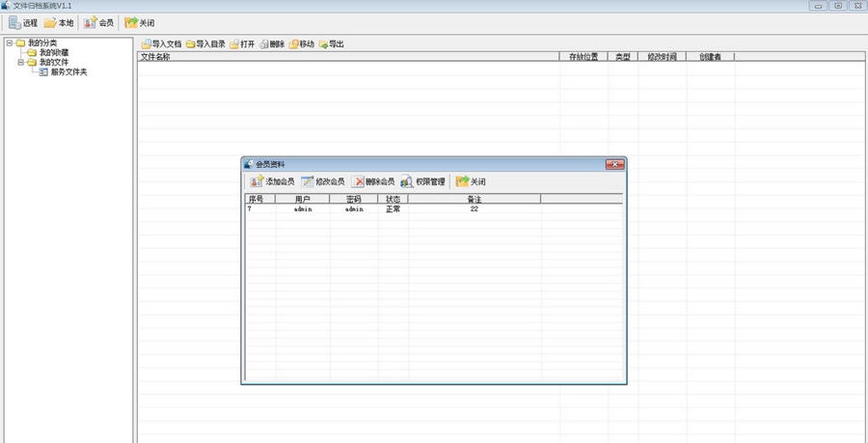Click 关闭 in the main toolbar

tap(140, 23)
